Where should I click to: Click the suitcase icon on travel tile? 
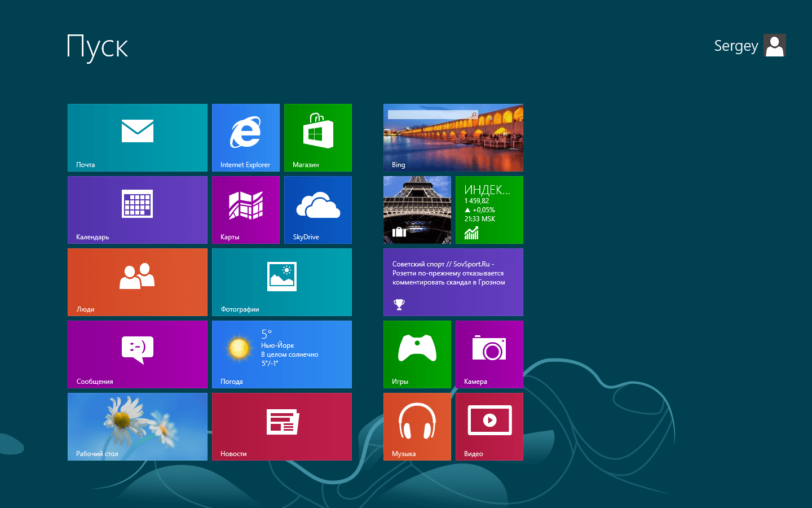tap(399, 232)
